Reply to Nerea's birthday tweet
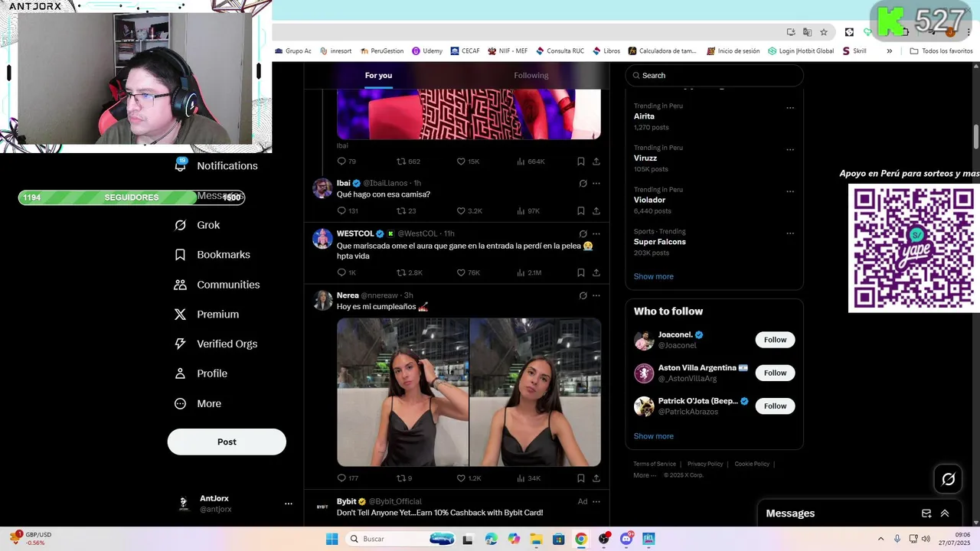 [341, 478]
